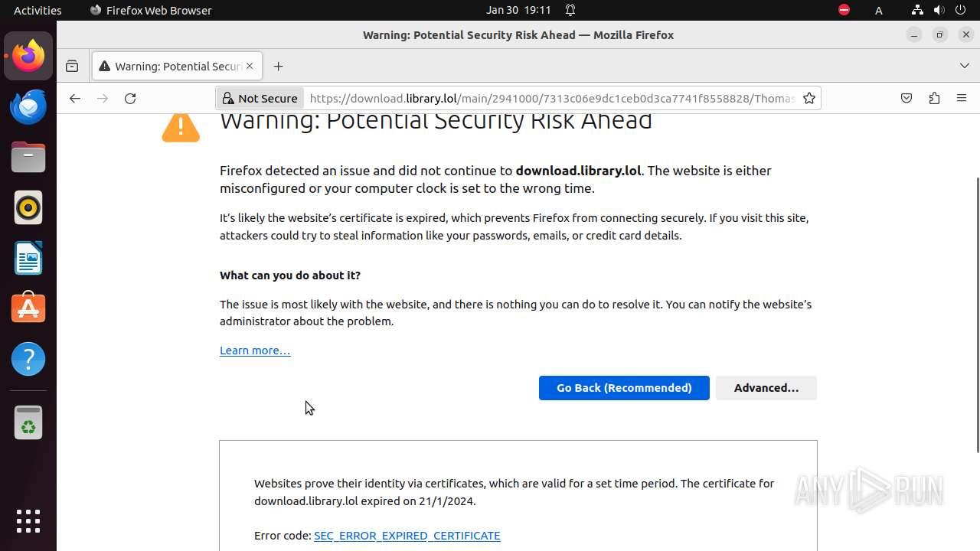Click the red do-not-disturb indicator icon

tap(844, 10)
